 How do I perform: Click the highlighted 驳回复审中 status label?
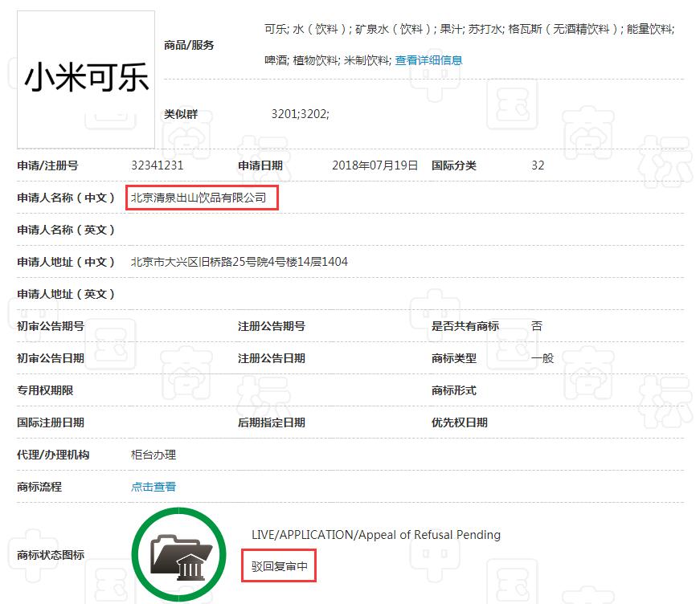[x=277, y=565]
